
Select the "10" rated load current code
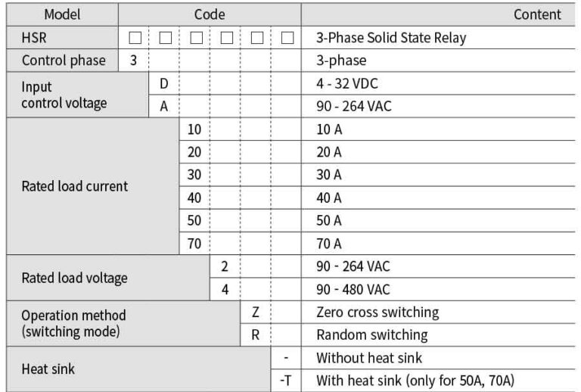pyautogui.click(x=194, y=129)
